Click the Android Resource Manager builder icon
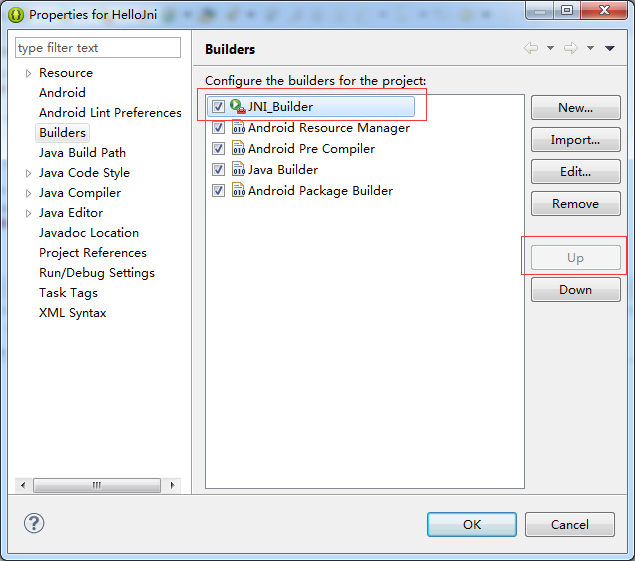This screenshot has height=561, width=635. point(238,128)
